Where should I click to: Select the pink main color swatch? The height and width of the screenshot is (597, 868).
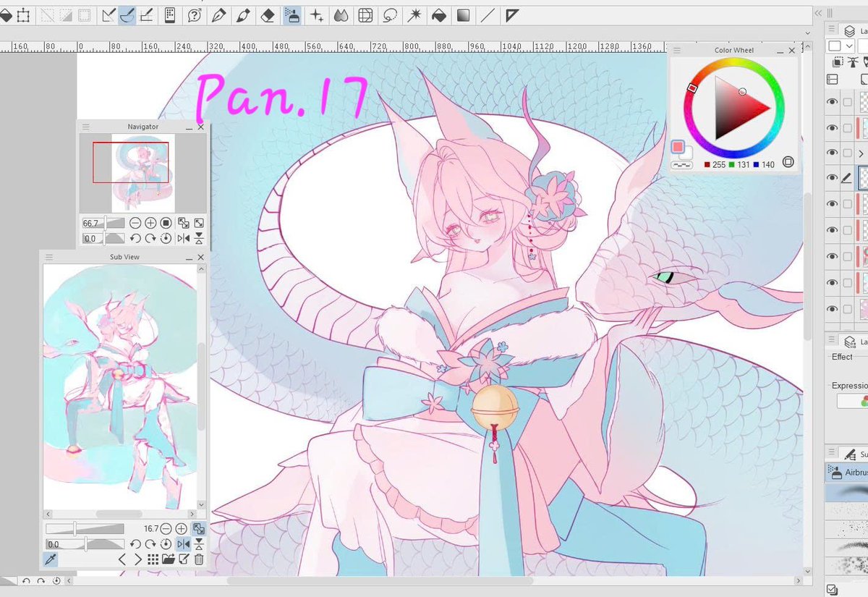(x=678, y=147)
